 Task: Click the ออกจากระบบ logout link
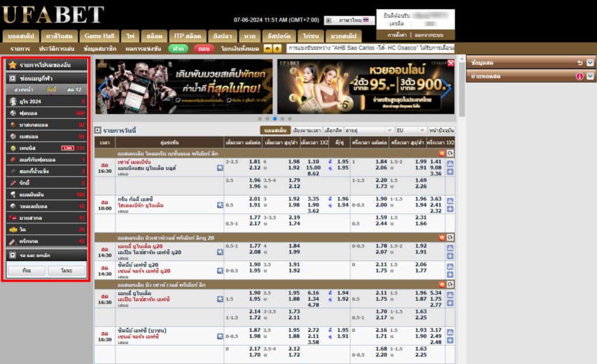(x=429, y=35)
